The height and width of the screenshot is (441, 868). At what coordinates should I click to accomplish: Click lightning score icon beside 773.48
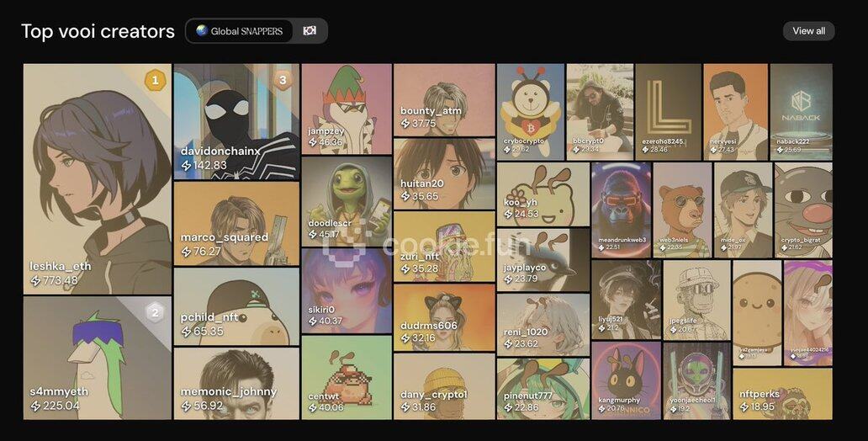tap(35, 281)
